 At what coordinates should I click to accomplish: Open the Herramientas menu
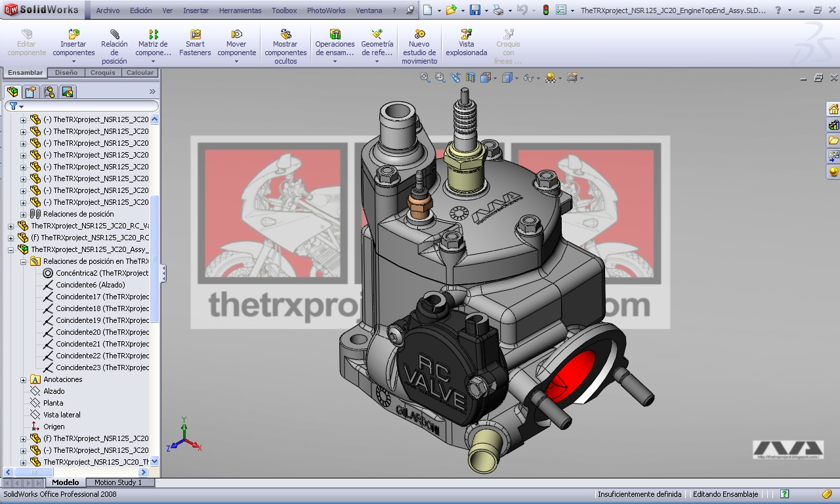point(240,10)
